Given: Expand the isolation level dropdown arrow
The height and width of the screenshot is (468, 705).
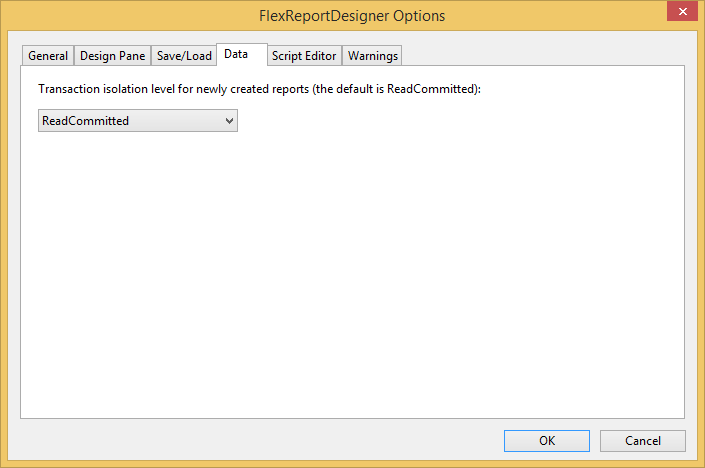Looking at the screenshot, I should click(229, 121).
